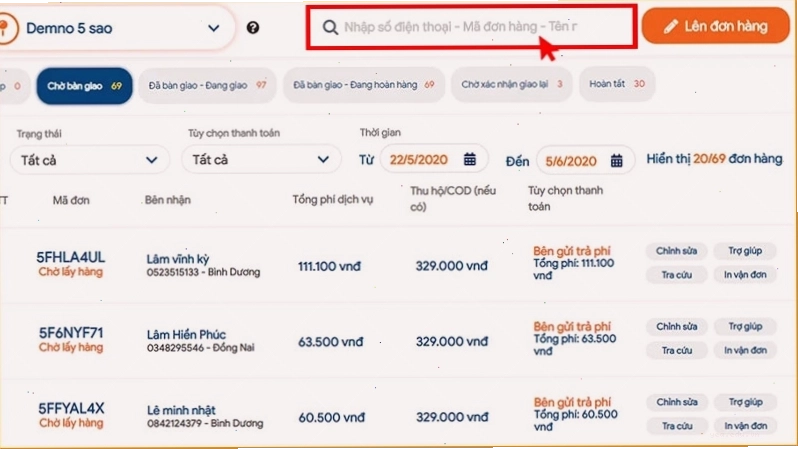Click Tra cứu for order 5FFYAL4X
The width and height of the screenshot is (798, 451).
point(676,426)
